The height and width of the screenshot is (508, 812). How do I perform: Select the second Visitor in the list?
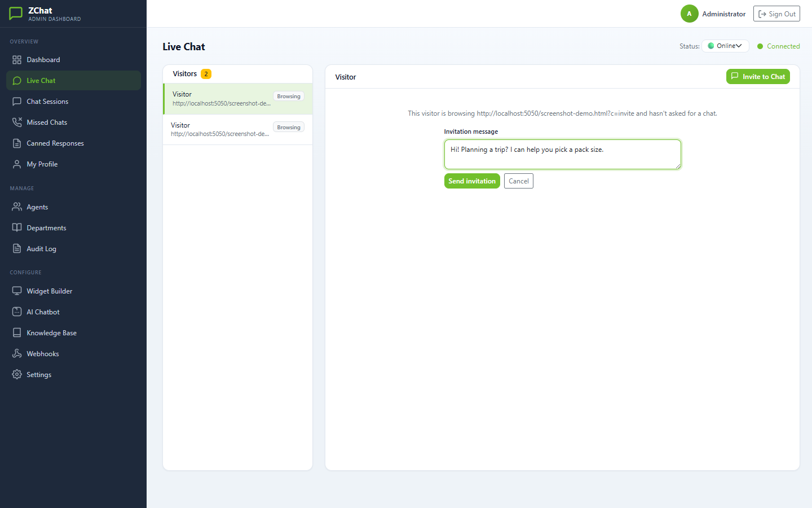(238, 130)
